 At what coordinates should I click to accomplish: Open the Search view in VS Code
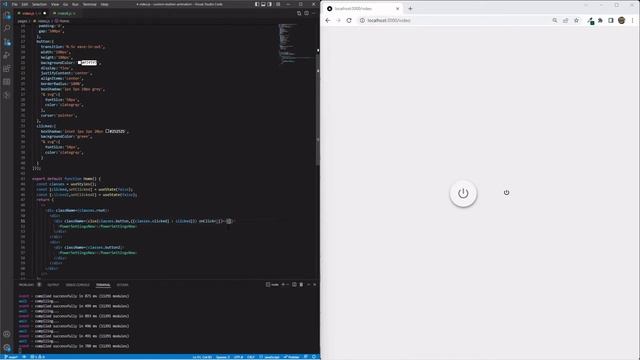click(x=7, y=29)
